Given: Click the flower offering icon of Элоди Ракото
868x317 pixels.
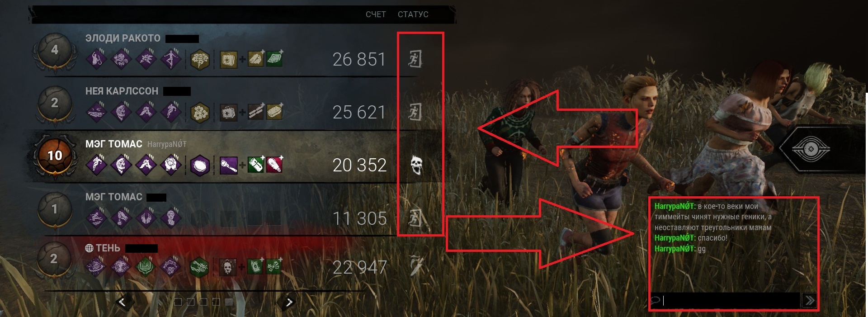Looking at the screenshot, I should coord(199,60).
